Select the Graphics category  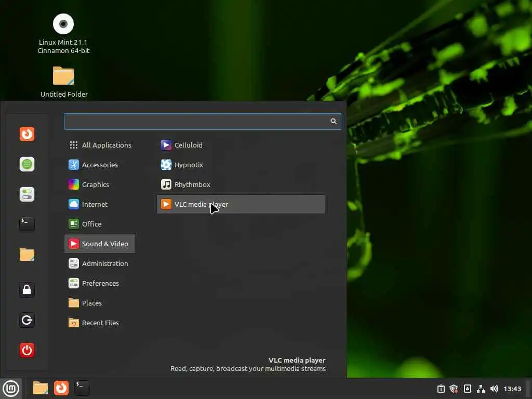point(100,184)
